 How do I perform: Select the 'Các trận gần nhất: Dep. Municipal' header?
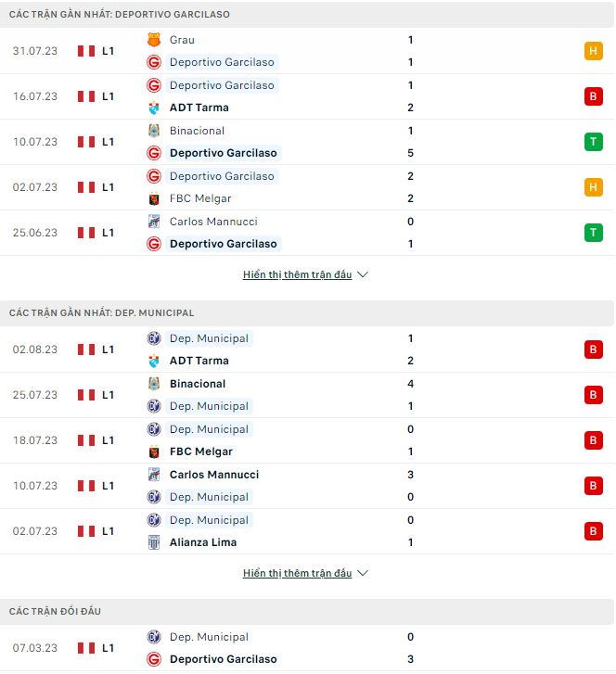click(101, 313)
